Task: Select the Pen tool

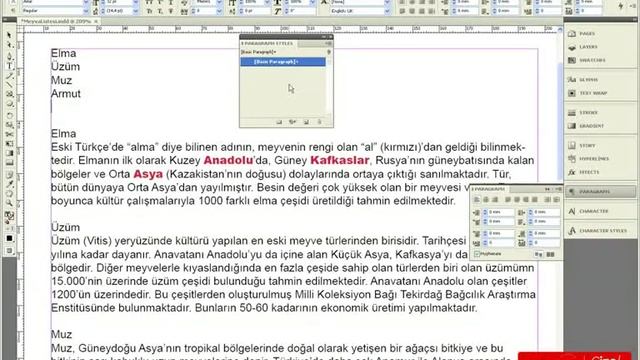Action: [9, 56]
